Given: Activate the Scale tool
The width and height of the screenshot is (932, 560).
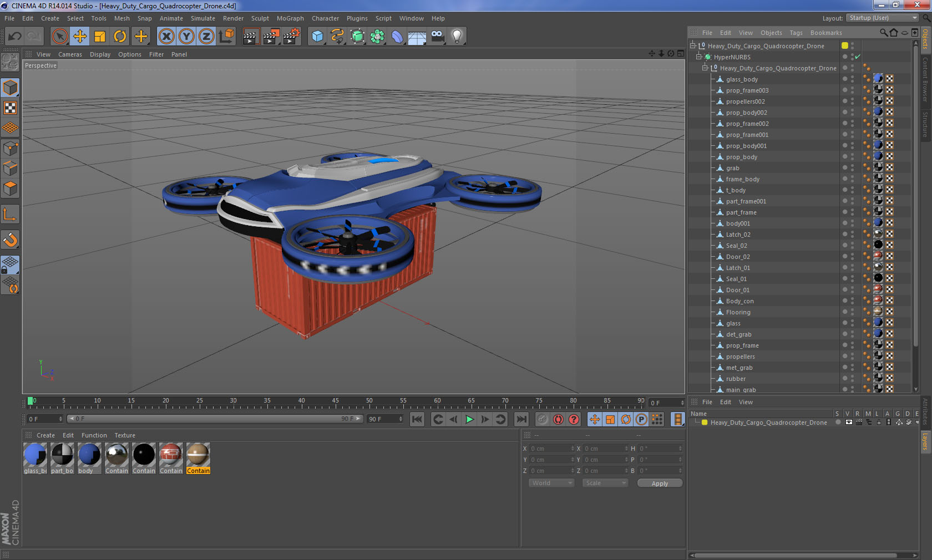Looking at the screenshot, I should click(x=100, y=37).
